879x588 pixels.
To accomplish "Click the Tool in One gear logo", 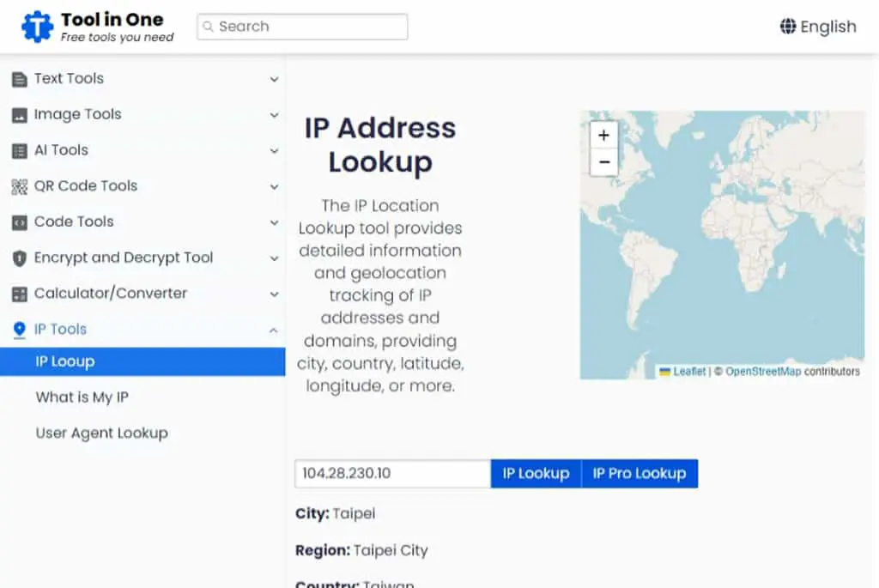I will point(37,27).
